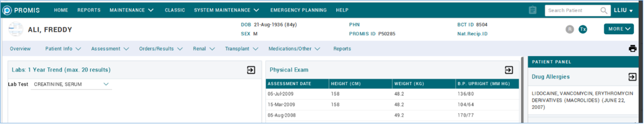
Task: Click the Search Patient input field
Action: pyautogui.click(x=573, y=11)
